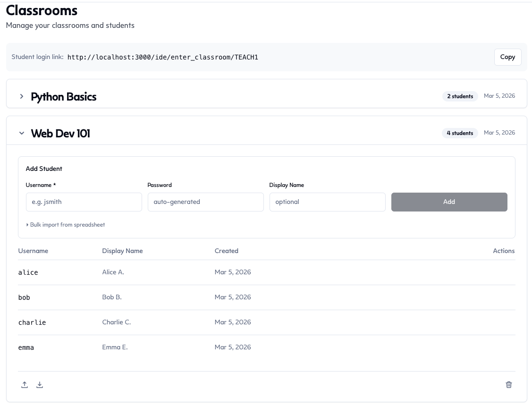Click the download/export roster icon
532x406 pixels.
(40, 385)
